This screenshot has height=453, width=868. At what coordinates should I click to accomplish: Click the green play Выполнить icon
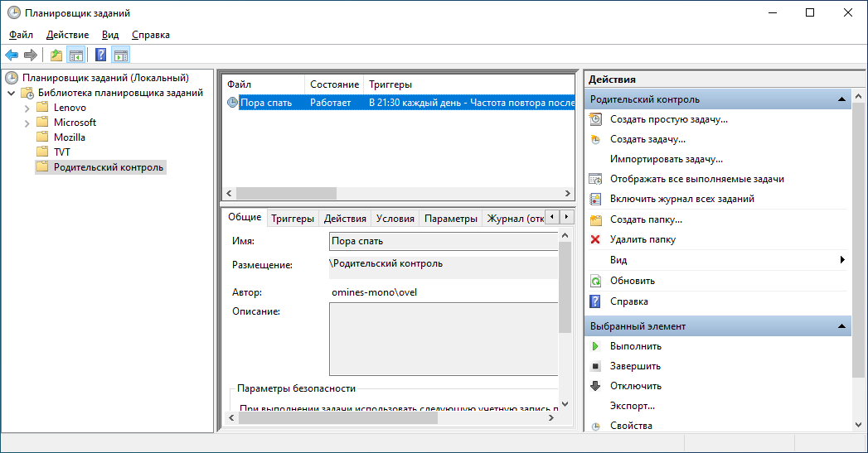595,346
